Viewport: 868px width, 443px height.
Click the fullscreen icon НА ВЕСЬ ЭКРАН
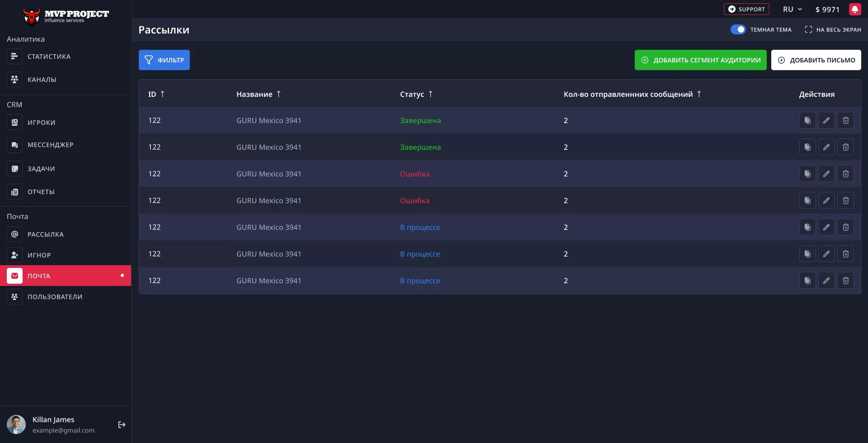pos(808,30)
